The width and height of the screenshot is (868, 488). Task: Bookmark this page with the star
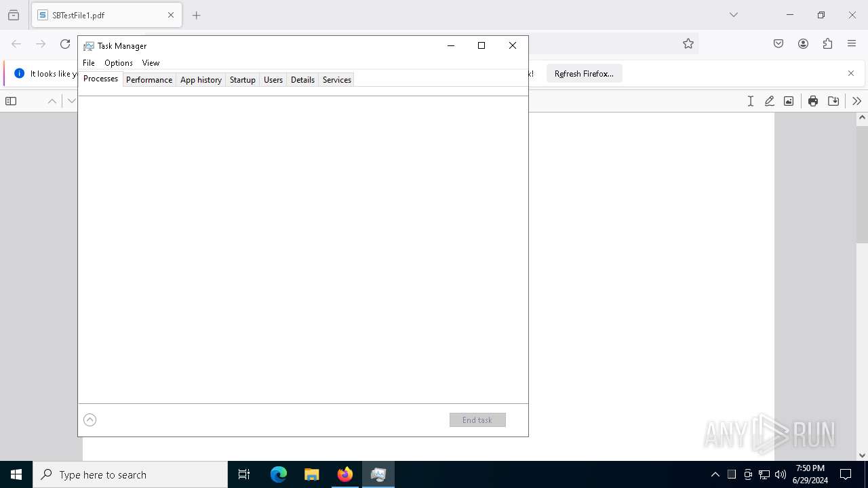[688, 44]
